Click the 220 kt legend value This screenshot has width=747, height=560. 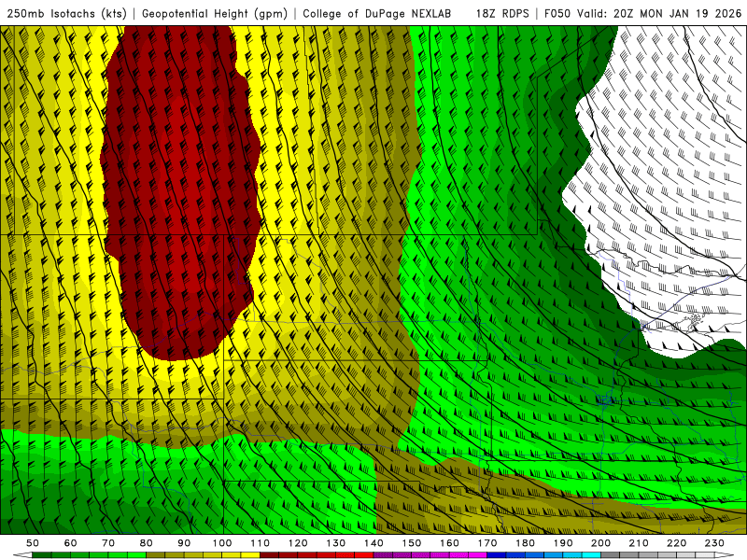[x=676, y=543]
